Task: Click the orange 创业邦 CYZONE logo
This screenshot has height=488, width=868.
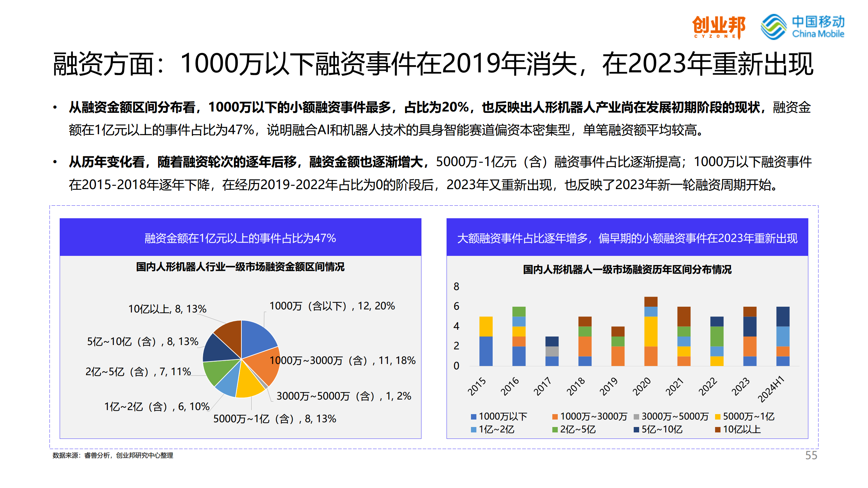Action: coord(718,27)
